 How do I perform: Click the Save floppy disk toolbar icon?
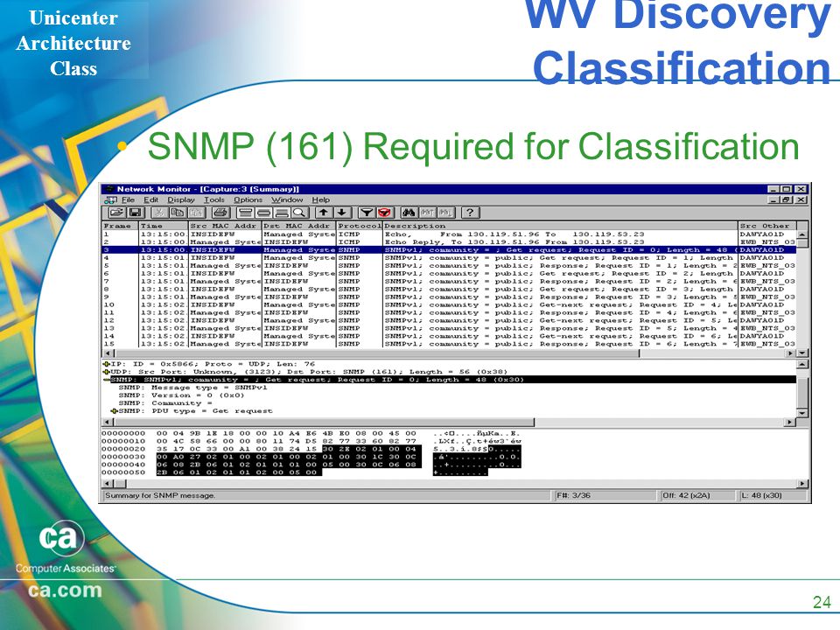pos(135,213)
